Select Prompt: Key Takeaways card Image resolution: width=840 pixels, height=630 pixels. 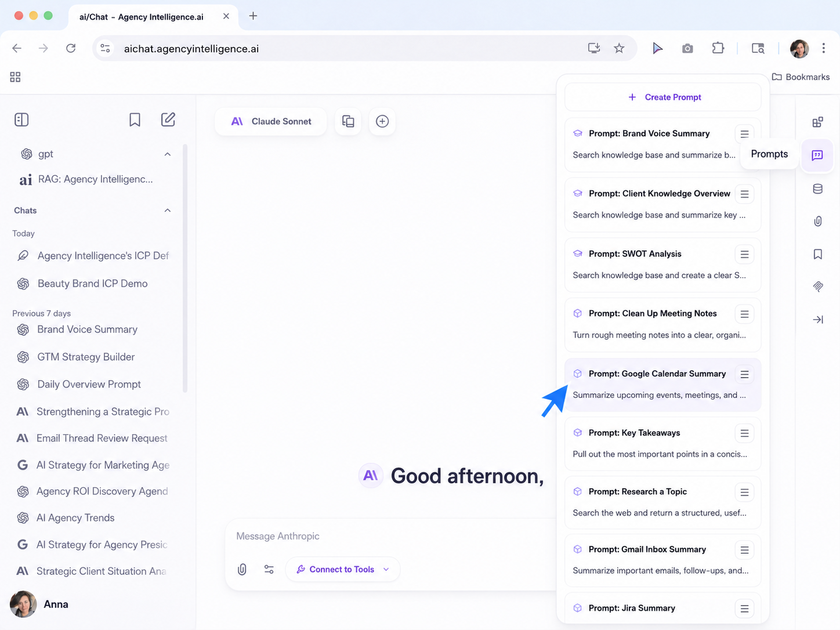662,444
